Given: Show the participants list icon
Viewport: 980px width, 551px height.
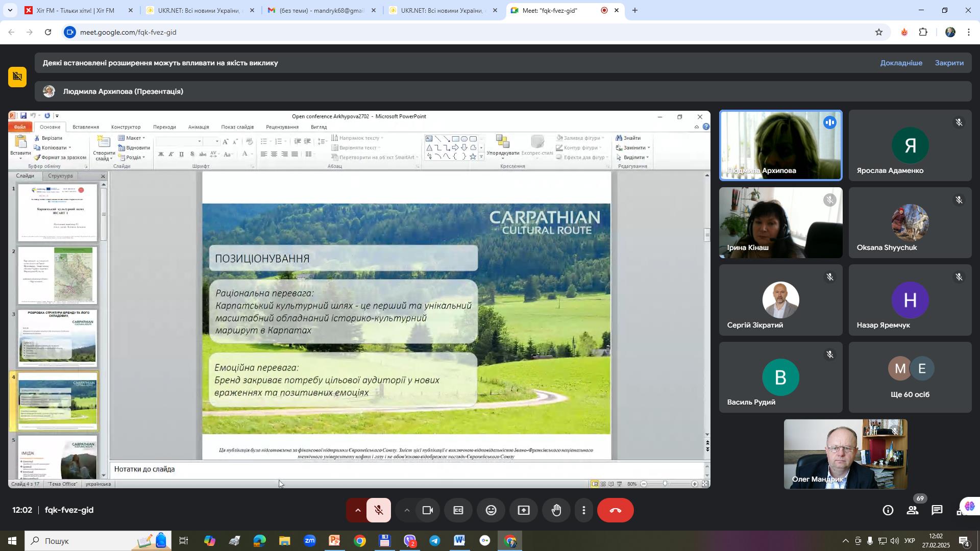Looking at the screenshot, I should coord(913,510).
